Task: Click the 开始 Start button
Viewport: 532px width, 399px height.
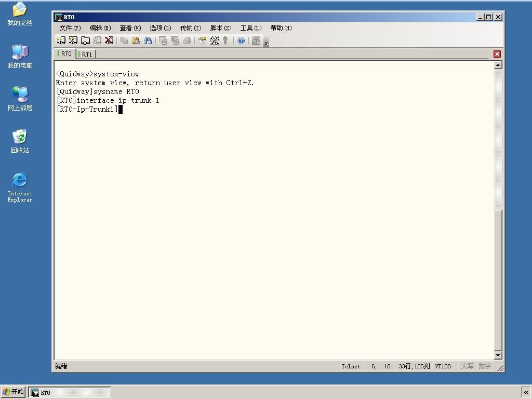Action: pos(13,392)
